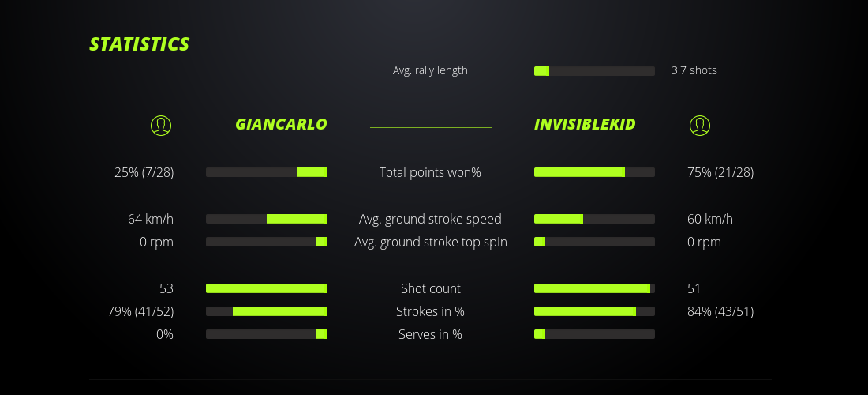
Task: Click Invisiblekid's Total points won bar
Action: tap(594, 172)
